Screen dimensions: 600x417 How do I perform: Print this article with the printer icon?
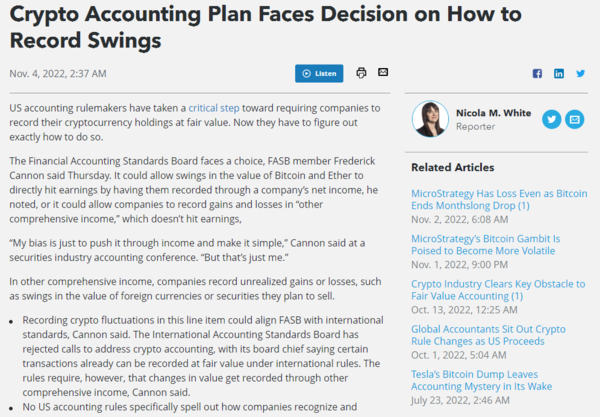click(361, 73)
